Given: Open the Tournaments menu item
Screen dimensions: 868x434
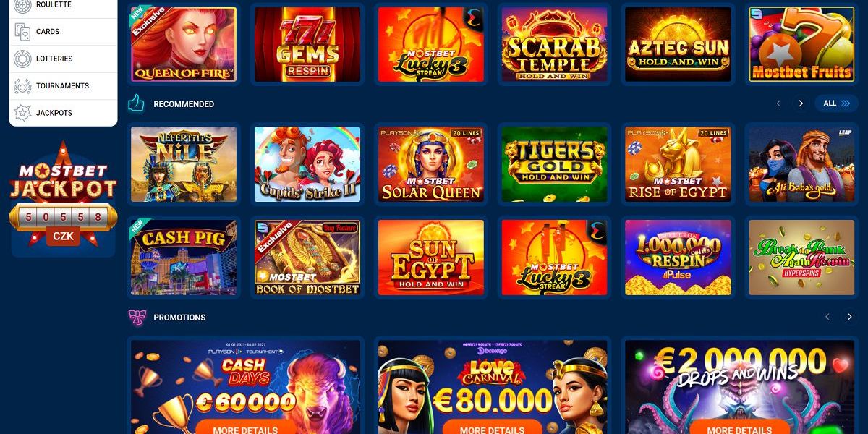Looking at the screenshot, I should (63, 86).
